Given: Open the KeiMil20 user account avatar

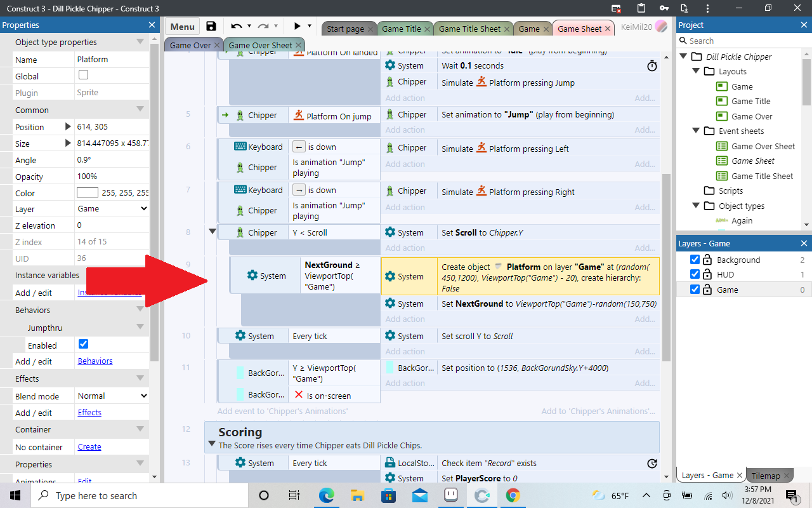Looking at the screenshot, I should pos(661,26).
